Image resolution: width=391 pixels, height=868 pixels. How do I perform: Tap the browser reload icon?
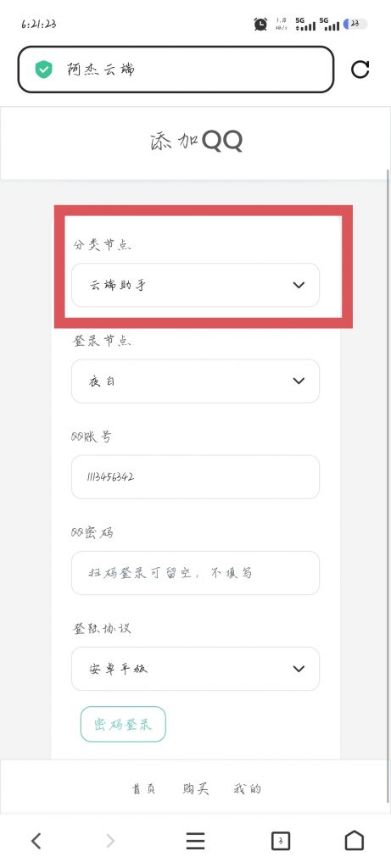[x=360, y=70]
